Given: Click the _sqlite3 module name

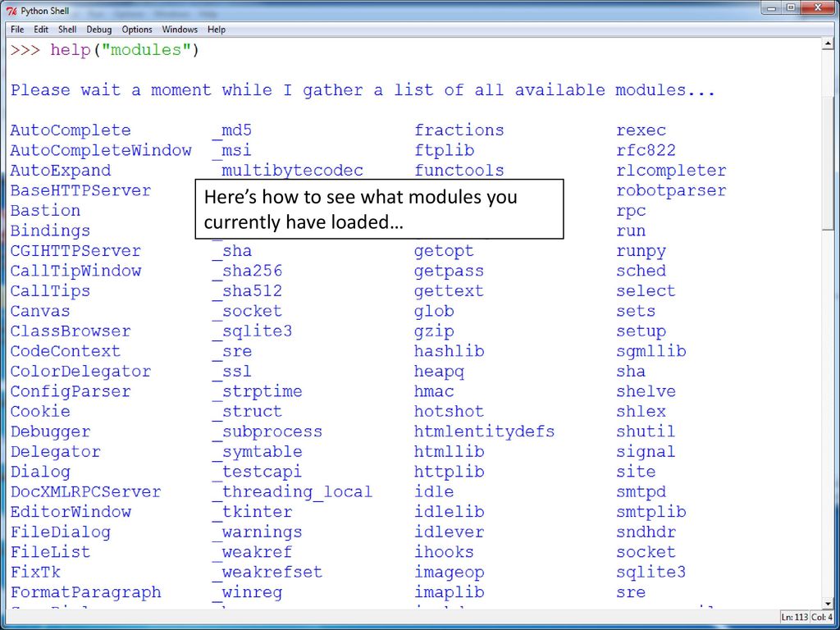Looking at the screenshot, I should point(252,331).
